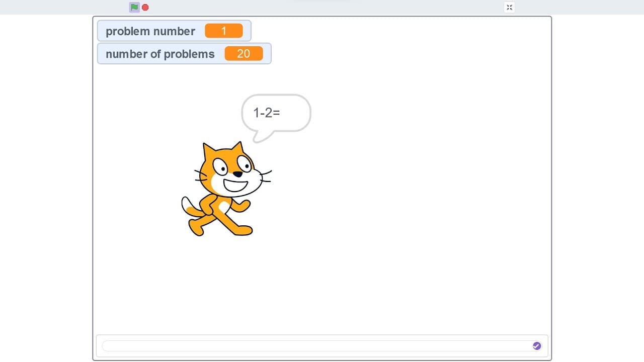Tap the circular checkmark beside the answer box

536,345
